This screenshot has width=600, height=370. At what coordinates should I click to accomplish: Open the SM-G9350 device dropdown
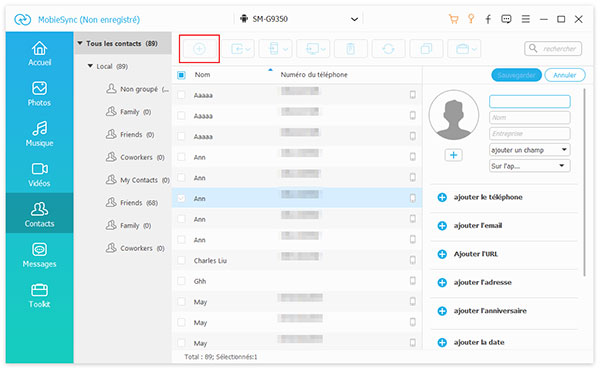click(298, 19)
